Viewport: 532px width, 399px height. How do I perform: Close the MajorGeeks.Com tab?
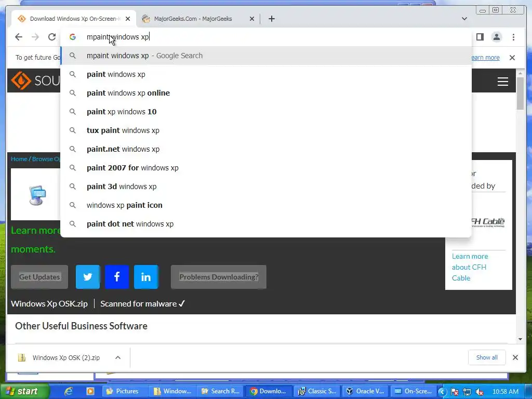(x=252, y=19)
